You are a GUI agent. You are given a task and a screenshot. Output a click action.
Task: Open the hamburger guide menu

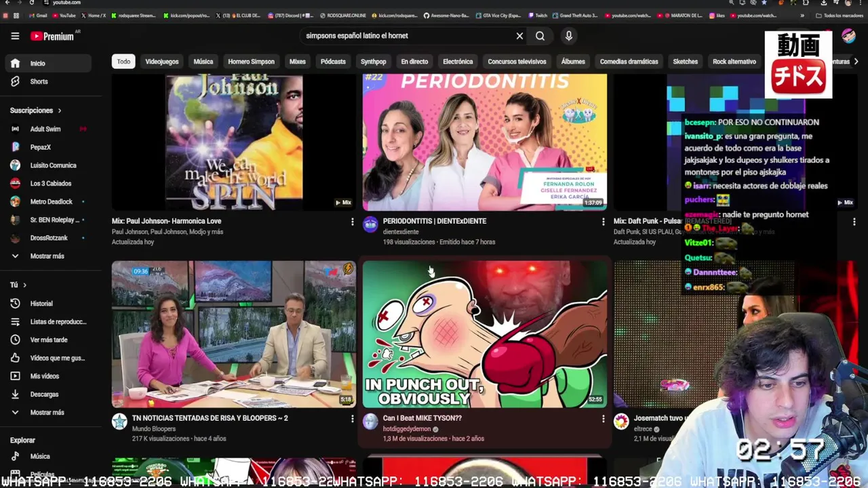[15, 36]
